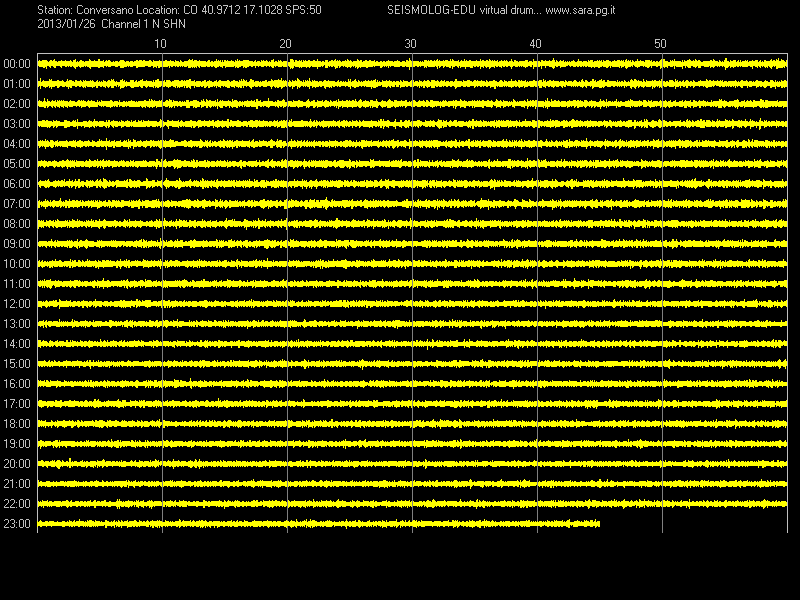Click the 06:00 hour row label

click(17, 184)
